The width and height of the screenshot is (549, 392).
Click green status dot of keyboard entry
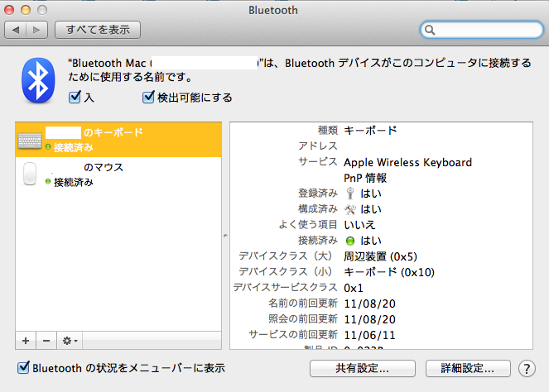point(48,147)
